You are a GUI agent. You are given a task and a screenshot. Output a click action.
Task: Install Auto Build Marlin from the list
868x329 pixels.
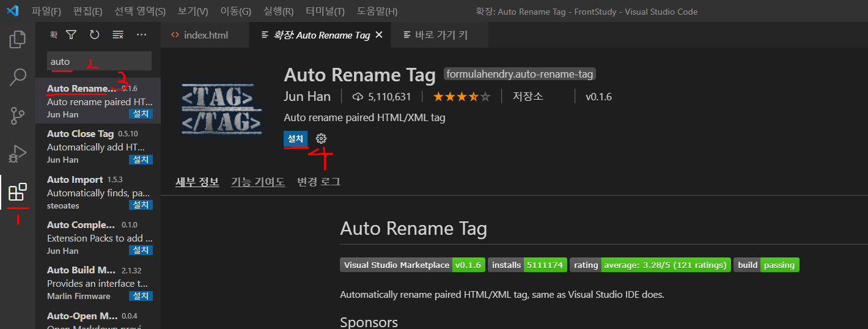(141, 296)
